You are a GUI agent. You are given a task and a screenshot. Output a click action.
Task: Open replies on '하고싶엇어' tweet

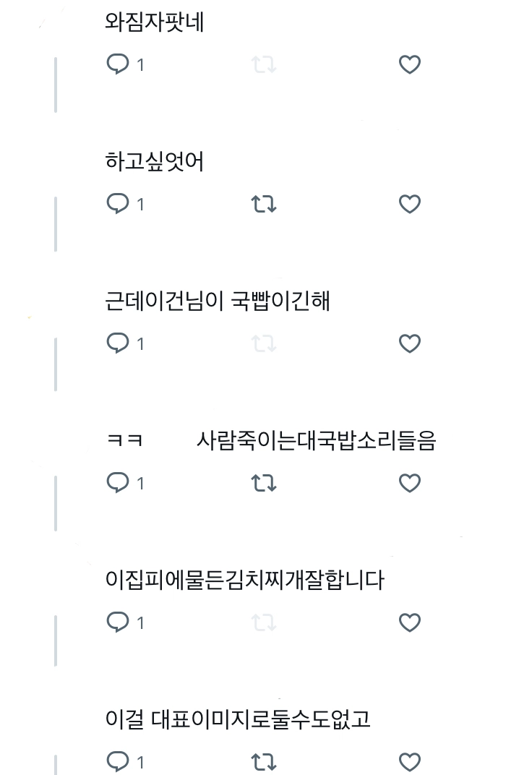pyautogui.click(x=118, y=204)
